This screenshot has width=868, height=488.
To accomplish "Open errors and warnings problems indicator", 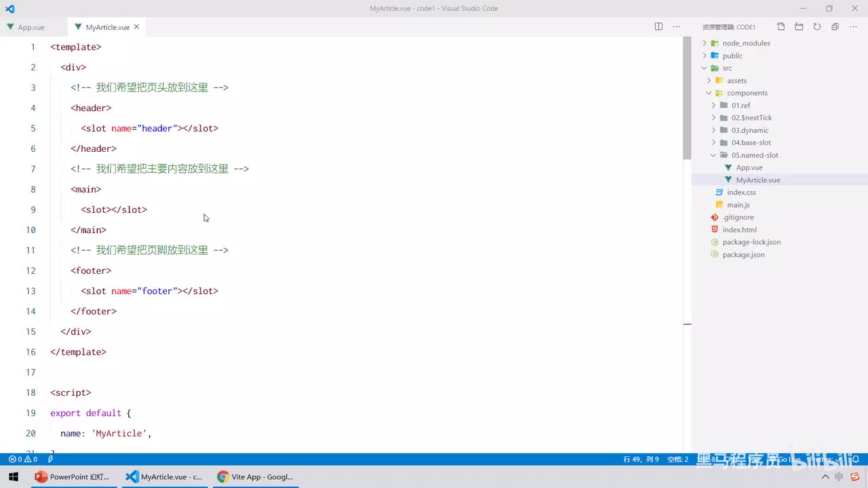I will (22, 459).
